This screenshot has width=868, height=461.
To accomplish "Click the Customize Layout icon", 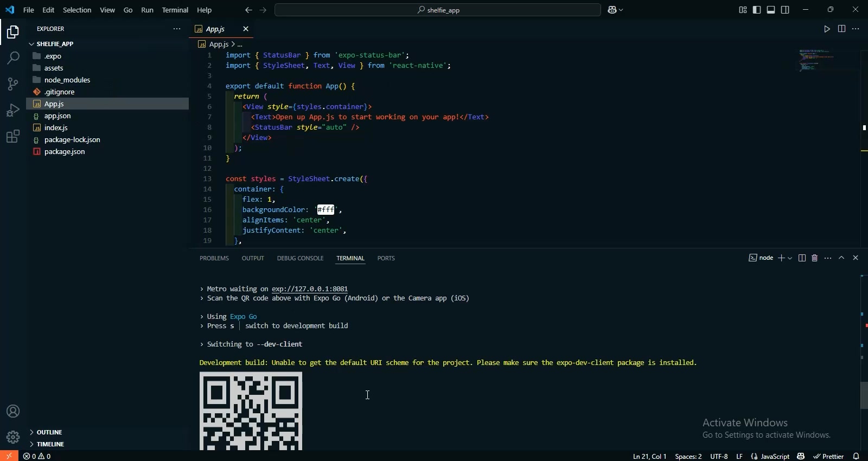I will pos(743,10).
